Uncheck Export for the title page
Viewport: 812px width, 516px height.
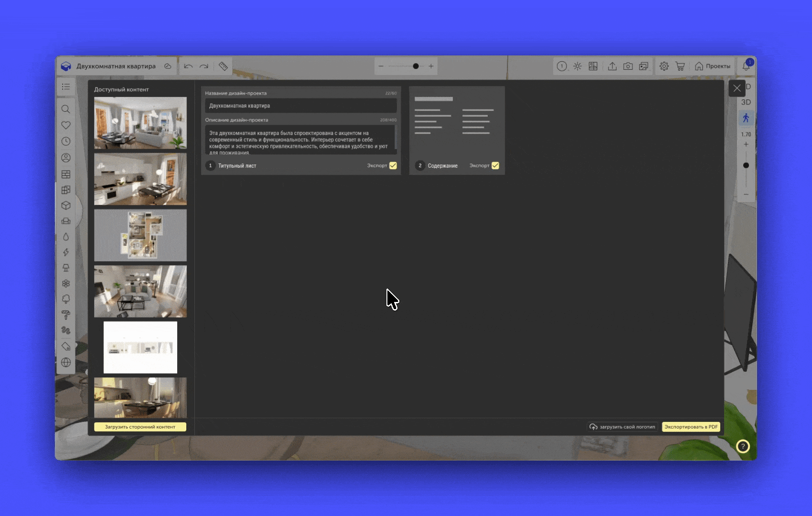[393, 166]
